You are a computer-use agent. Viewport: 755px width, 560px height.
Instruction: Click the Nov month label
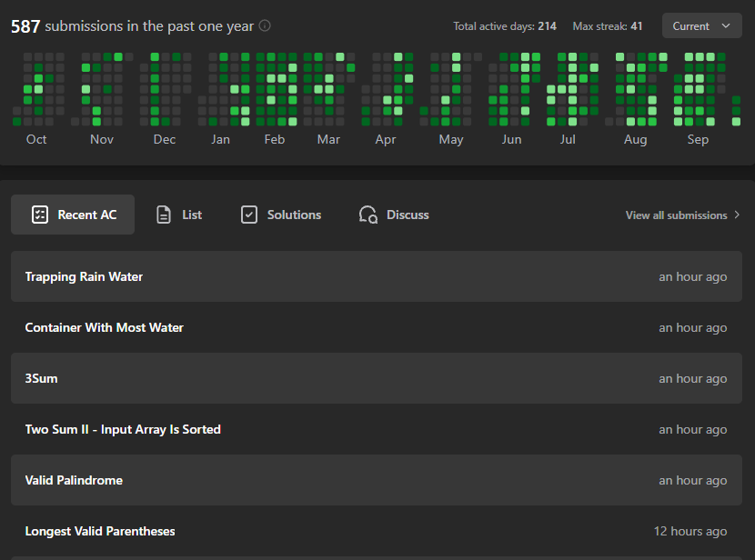(x=102, y=139)
